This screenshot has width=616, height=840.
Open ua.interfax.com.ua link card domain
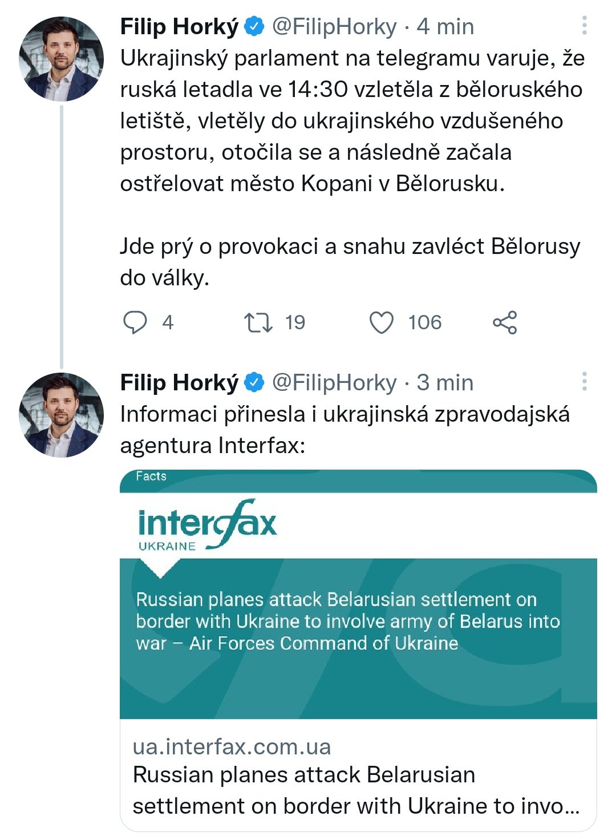232,746
